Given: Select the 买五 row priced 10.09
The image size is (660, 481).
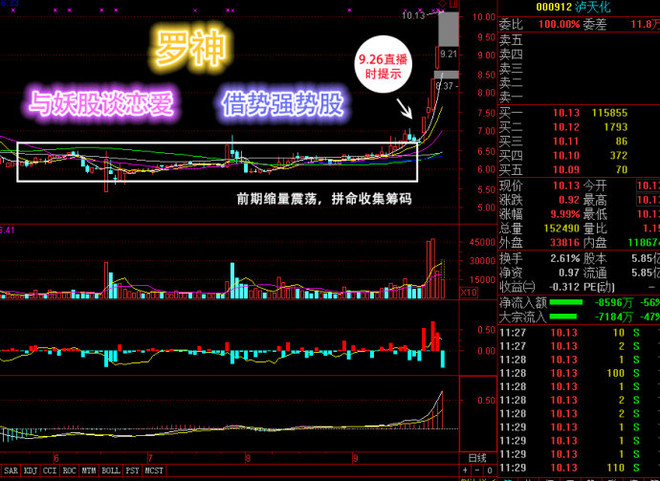Looking at the screenshot, I should coord(579,170).
